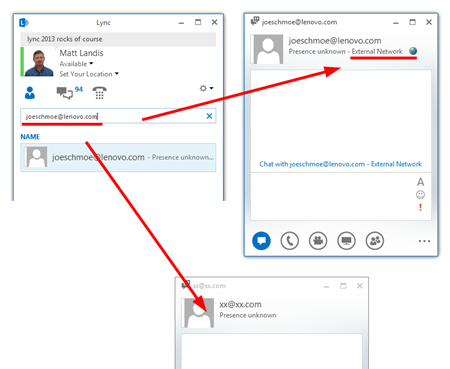
Task: Minimize the joeschmoe@lenovo.com conversation window
Action: point(396,22)
